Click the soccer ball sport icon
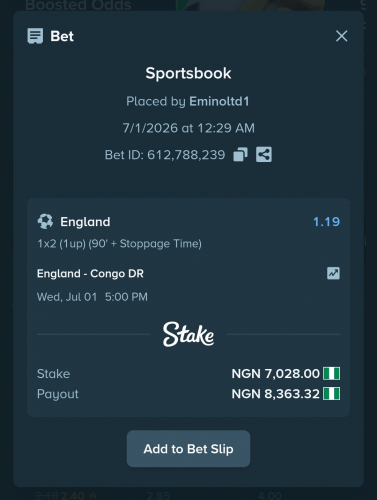Screen dimensions: 377x500 coord(45,221)
